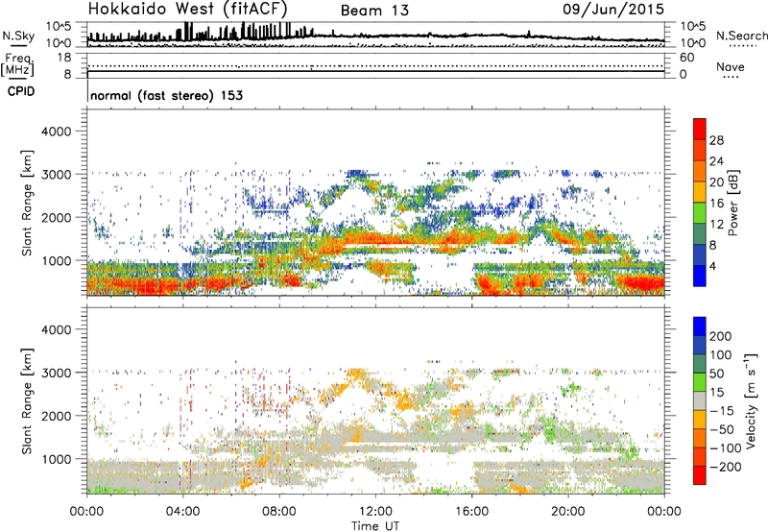Click the red top of Power colorbar
The height and width of the screenshot is (532, 768).
click(x=700, y=129)
